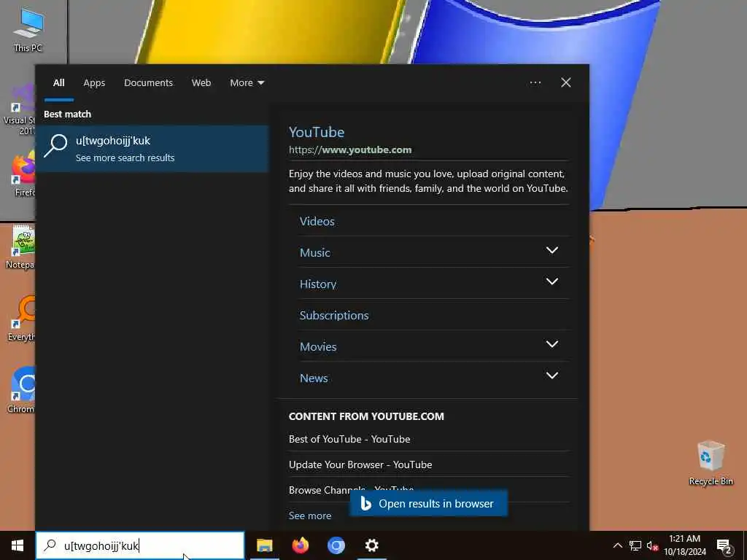
Task: Expand the History section chevron
Action: click(552, 282)
